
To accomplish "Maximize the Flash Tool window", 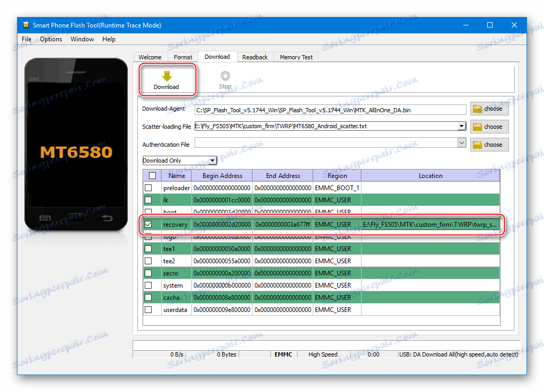I will 490,25.
